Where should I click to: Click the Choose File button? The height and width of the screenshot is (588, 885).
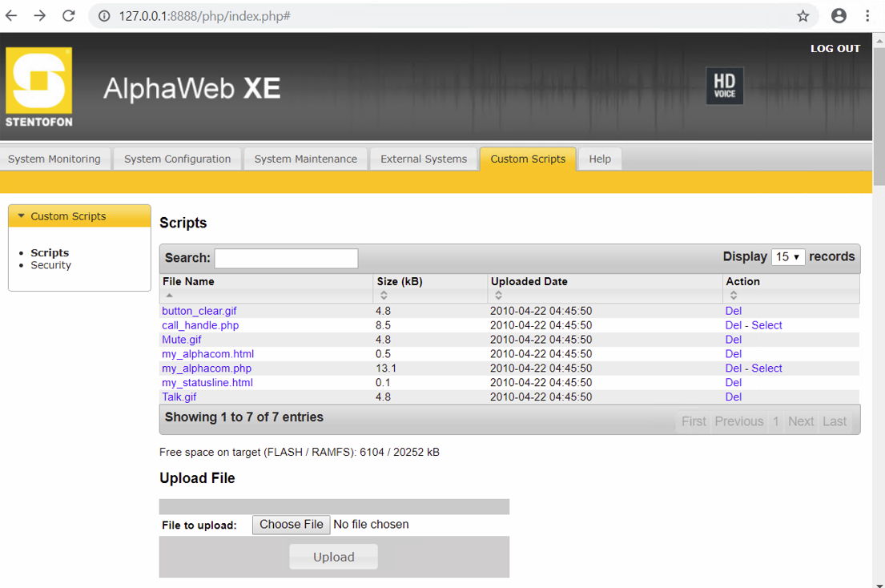click(x=292, y=525)
